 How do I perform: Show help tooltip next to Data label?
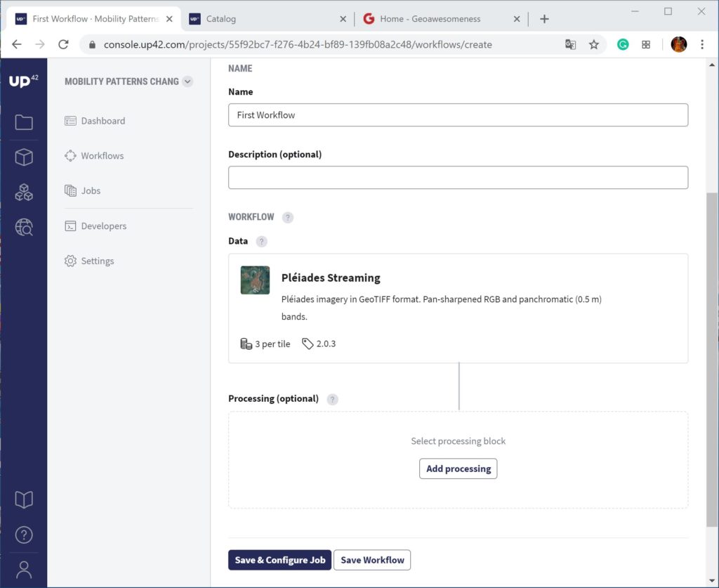pyautogui.click(x=261, y=241)
